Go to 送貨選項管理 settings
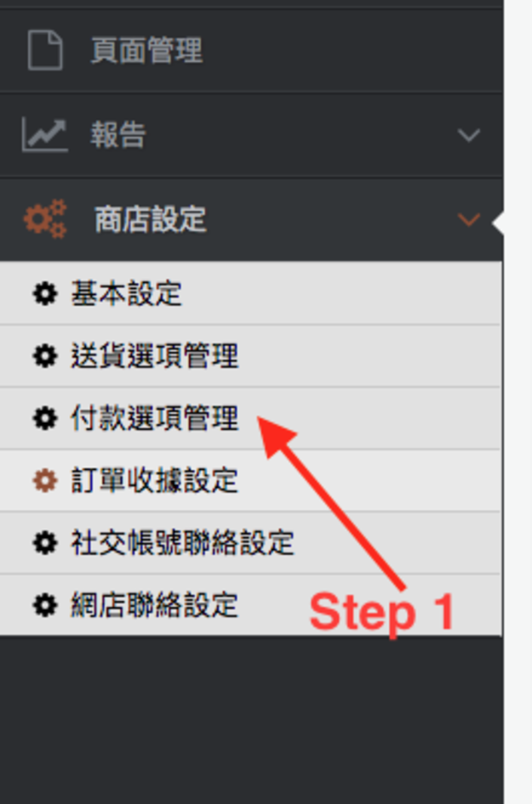532x804 pixels. tap(250, 356)
